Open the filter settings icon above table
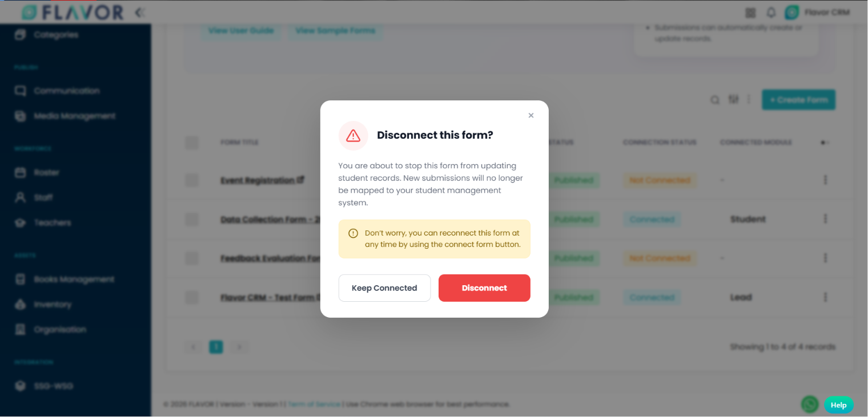868x417 pixels. (x=734, y=100)
